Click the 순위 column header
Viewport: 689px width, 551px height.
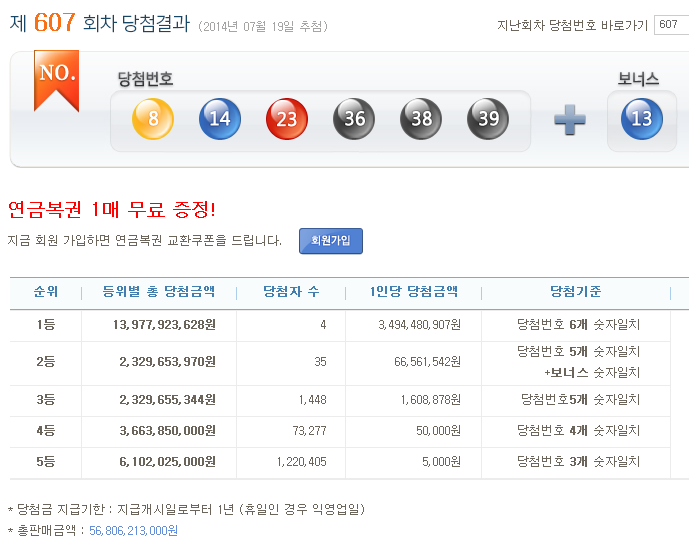(x=46, y=291)
